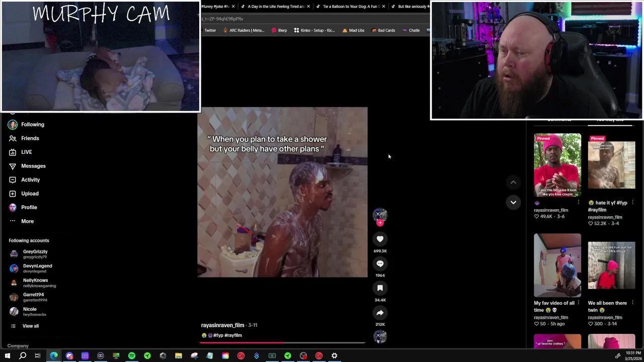
Task: Open Spotify from the taskbar
Action: (x=132, y=356)
